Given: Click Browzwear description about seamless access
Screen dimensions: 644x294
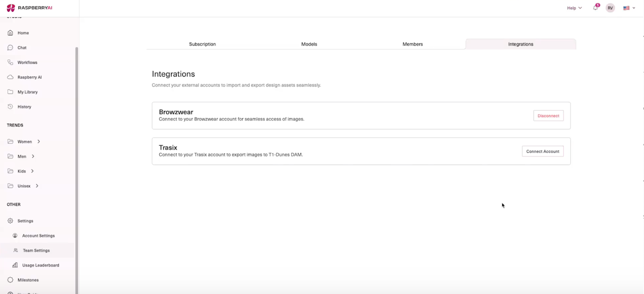Looking at the screenshot, I should (231, 119).
